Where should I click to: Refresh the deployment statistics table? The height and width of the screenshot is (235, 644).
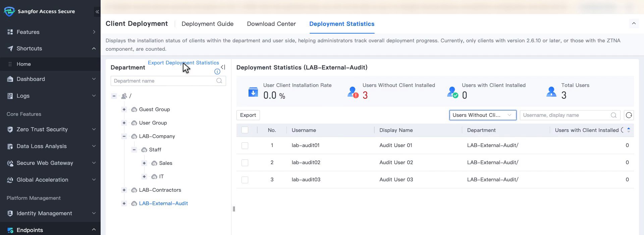[x=629, y=115]
